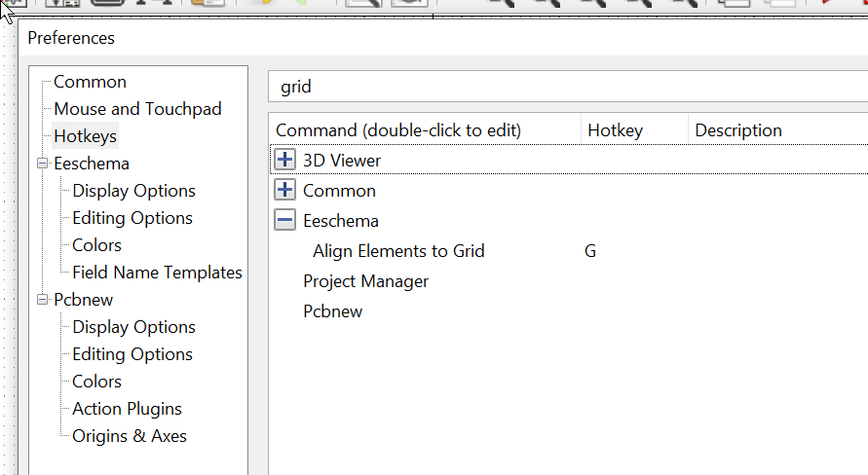Image resolution: width=868 pixels, height=475 pixels.
Task: Click the hotkey filter field containing "grid"
Action: (565, 87)
